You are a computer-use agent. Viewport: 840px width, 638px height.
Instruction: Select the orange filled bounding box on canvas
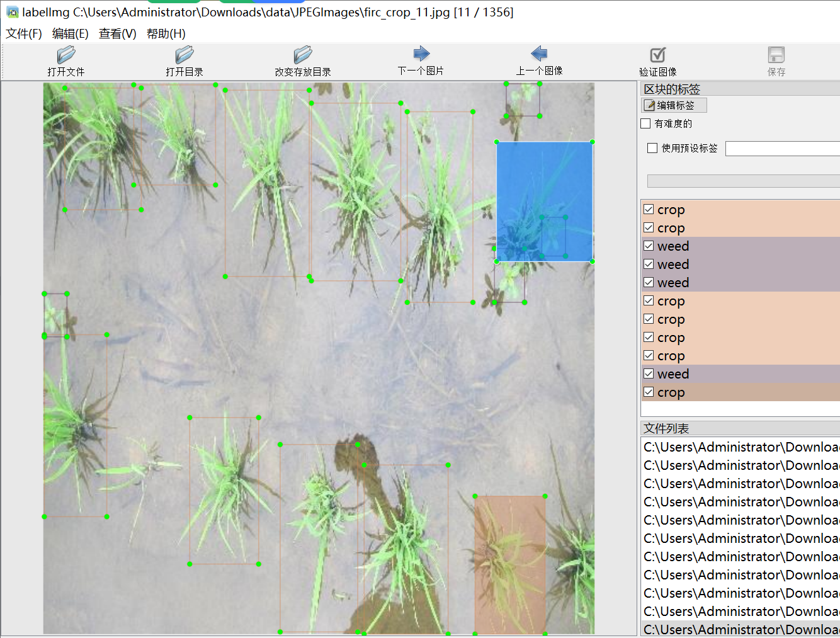[x=510, y=565]
